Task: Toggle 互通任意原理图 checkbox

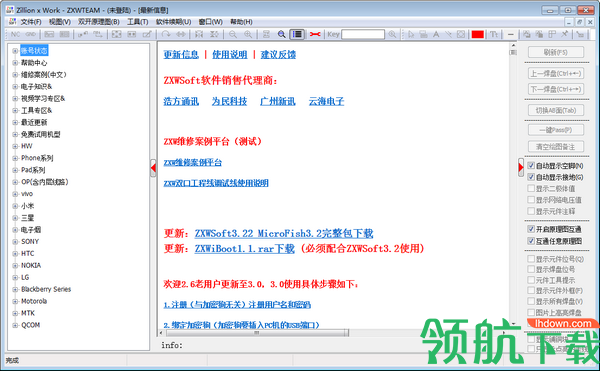Action: point(531,241)
